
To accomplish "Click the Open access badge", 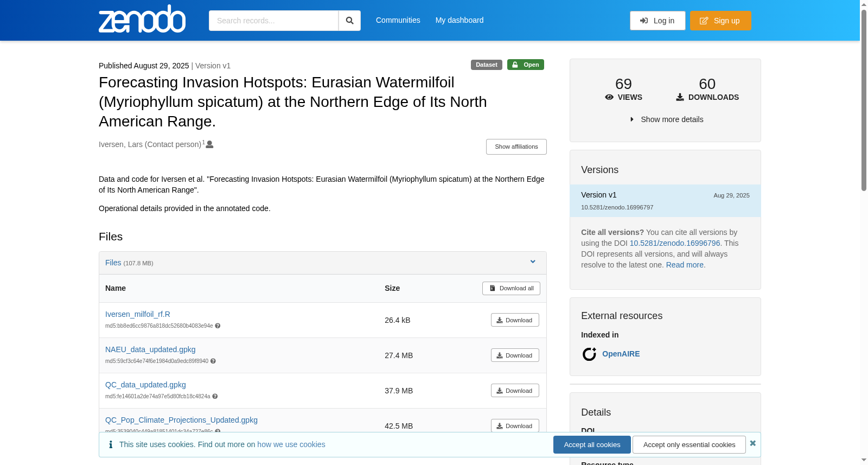I will (526, 65).
